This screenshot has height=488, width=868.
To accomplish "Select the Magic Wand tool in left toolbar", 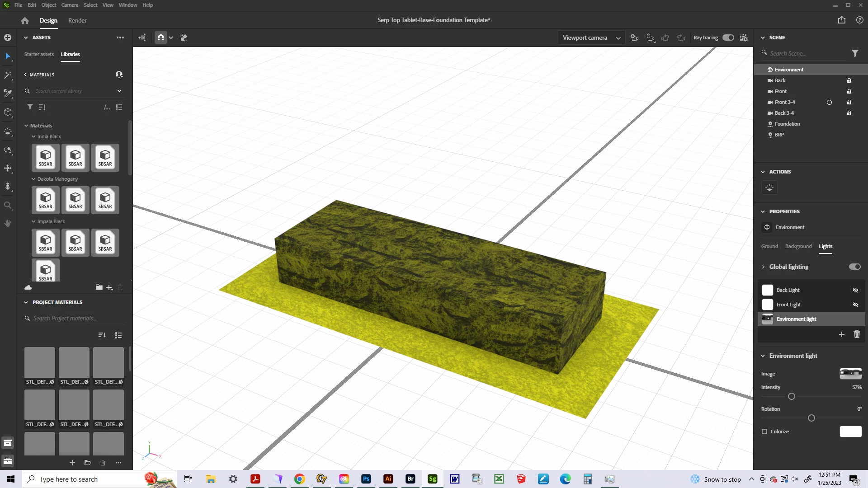I will (x=8, y=75).
